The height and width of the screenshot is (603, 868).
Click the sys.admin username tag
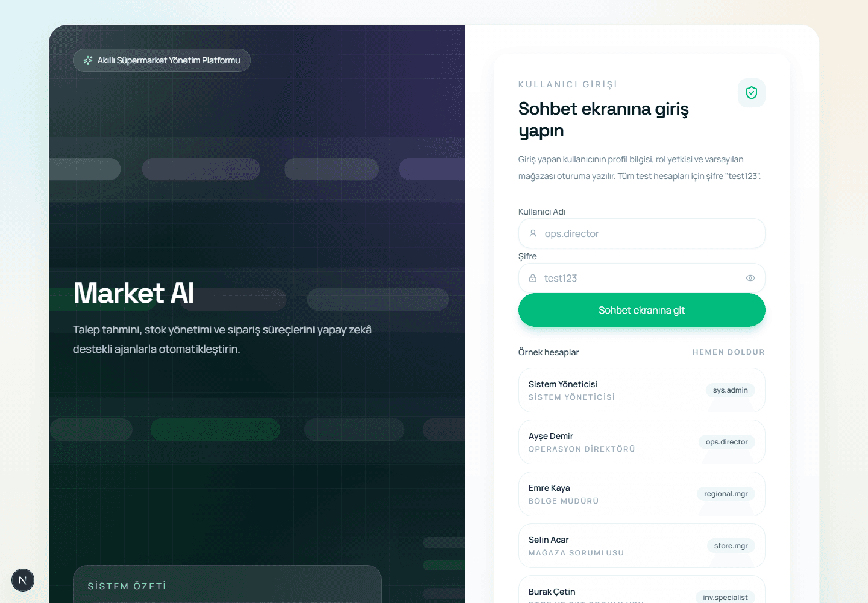[730, 390]
